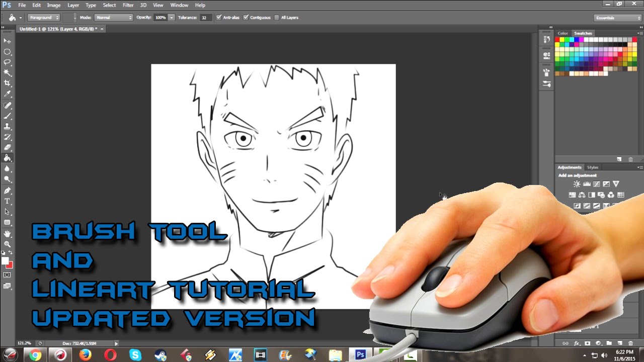The height and width of the screenshot is (362, 644).
Task: Select the Healing Brush tool
Action: tap(7, 106)
